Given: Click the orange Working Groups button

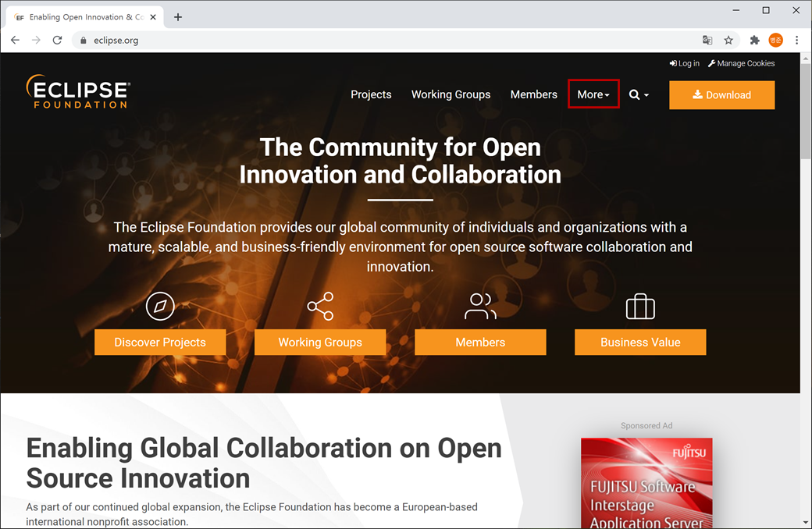Looking at the screenshot, I should tap(320, 343).
